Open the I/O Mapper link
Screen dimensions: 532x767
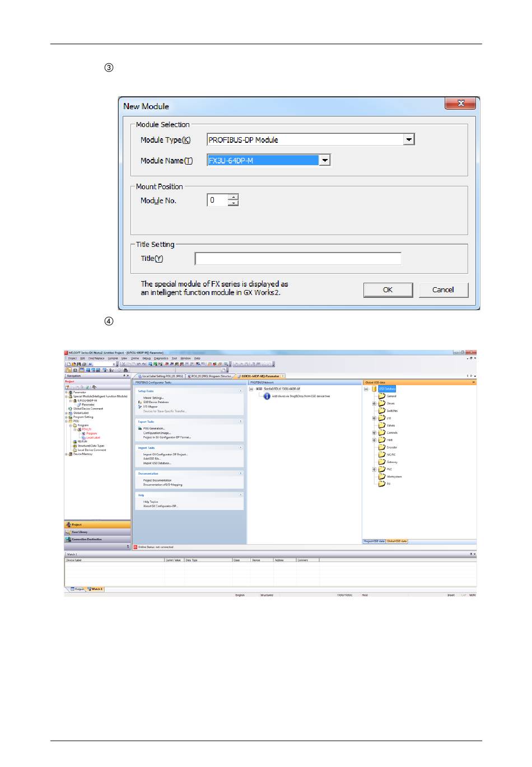[x=150, y=406]
